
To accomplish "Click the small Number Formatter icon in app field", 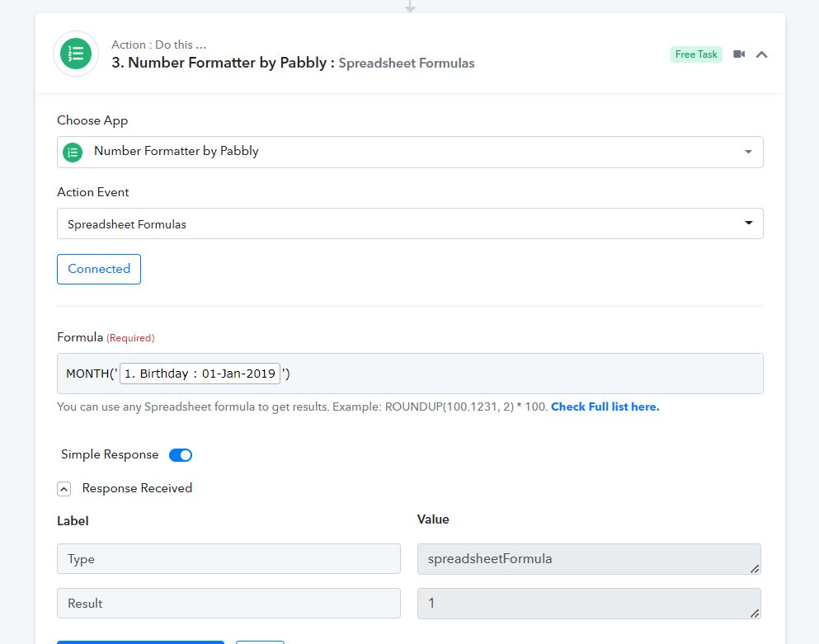I will [73, 153].
